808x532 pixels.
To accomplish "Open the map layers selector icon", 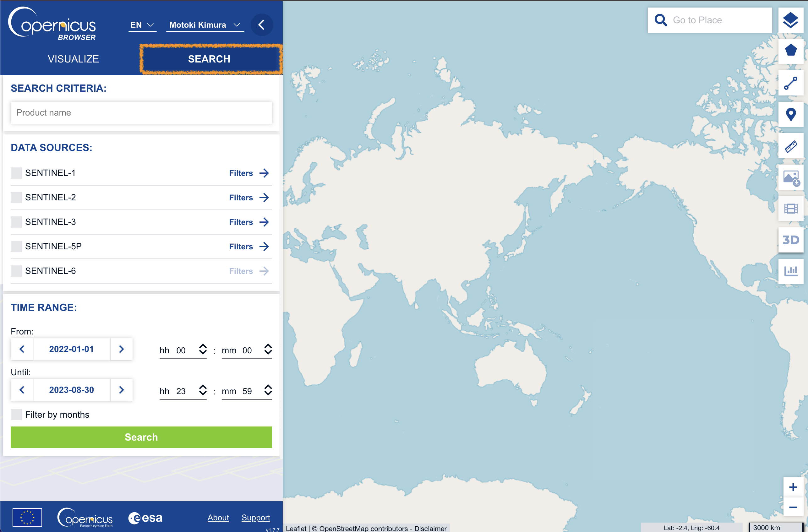I will tap(790, 20).
